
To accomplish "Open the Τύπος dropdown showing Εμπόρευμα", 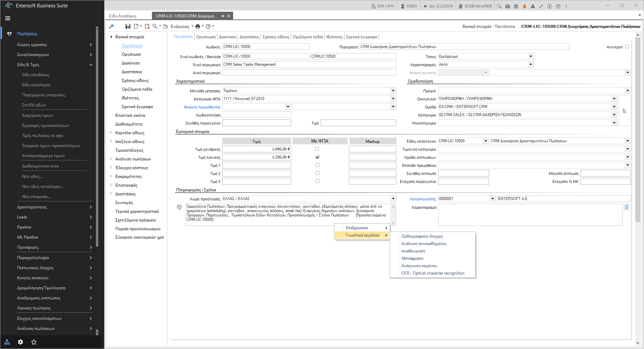I will click(x=486, y=56).
